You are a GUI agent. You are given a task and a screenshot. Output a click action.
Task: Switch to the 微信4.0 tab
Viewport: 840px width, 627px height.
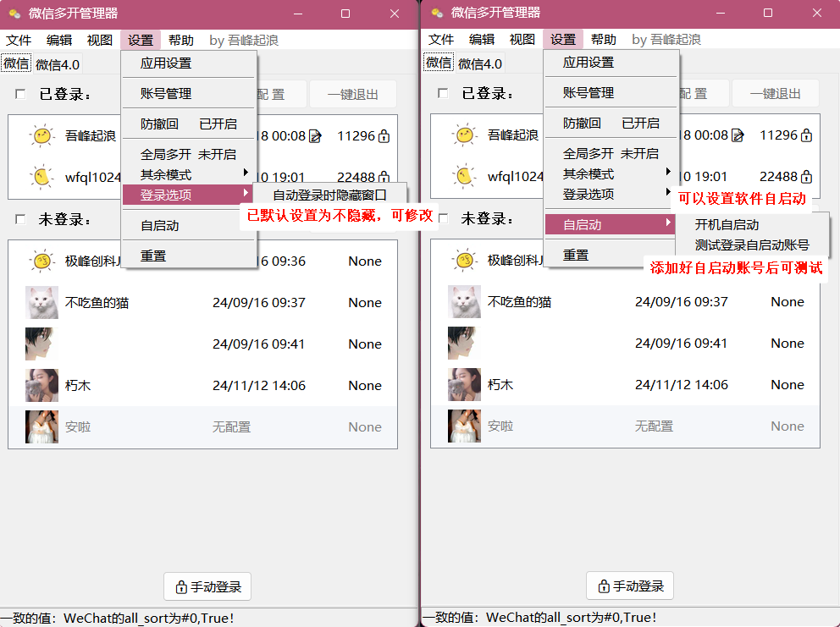click(x=57, y=63)
